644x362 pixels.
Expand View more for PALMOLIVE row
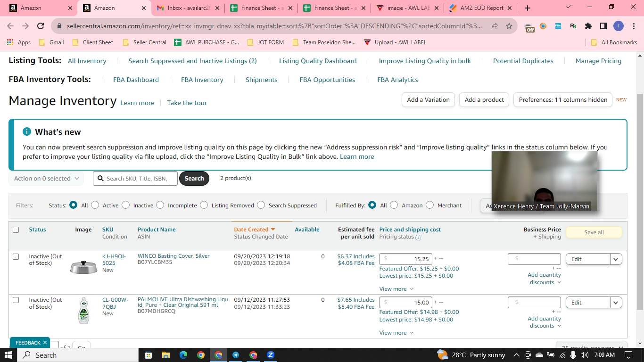coord(396,333)
